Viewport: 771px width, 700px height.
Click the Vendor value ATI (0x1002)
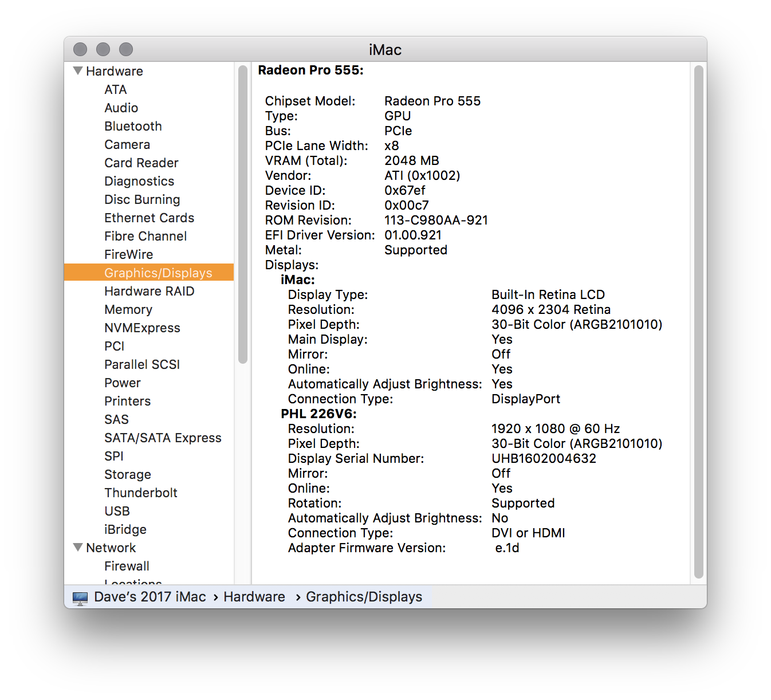tap(422, 175)
